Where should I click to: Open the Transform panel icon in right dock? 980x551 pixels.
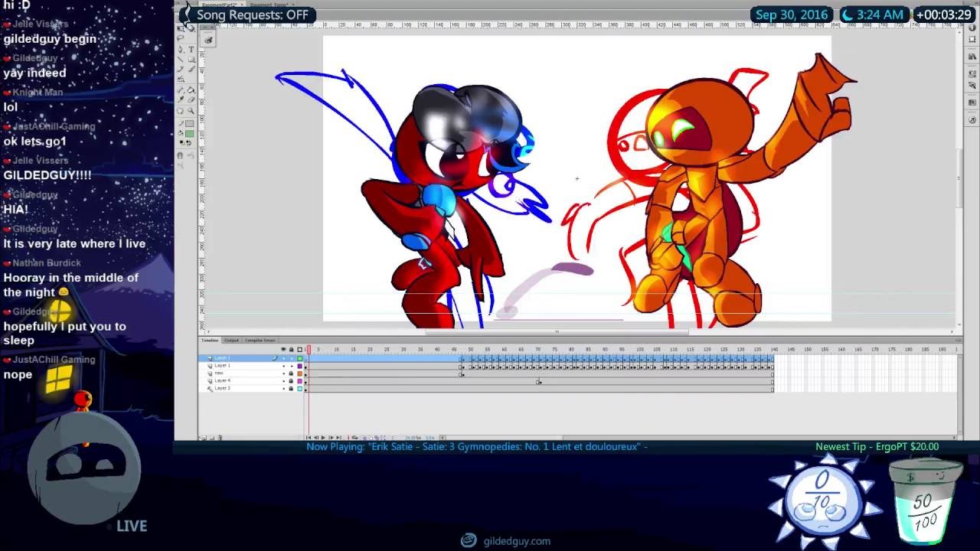(x=972, y=39)
